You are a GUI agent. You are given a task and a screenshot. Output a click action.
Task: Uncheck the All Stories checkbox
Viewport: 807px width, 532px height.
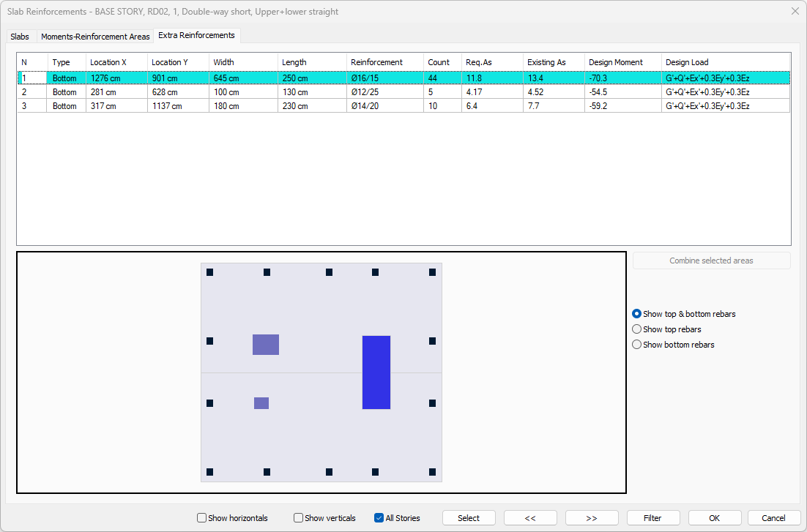[398, 518]
